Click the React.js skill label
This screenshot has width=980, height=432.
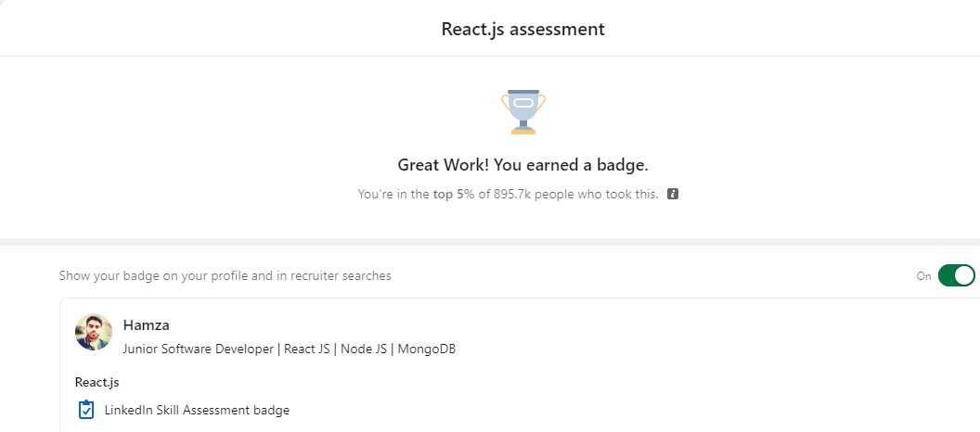pyautogui.click(x=97, y=382)
